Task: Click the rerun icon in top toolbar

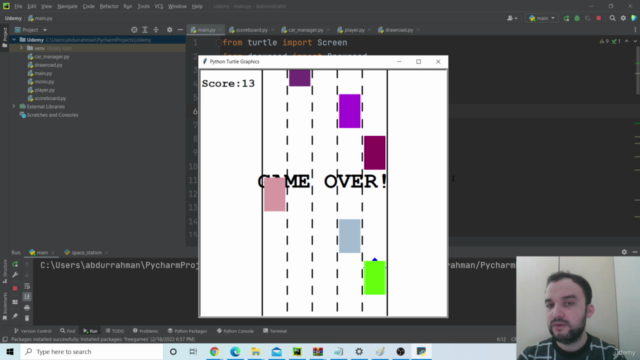Action: (567, 18)
